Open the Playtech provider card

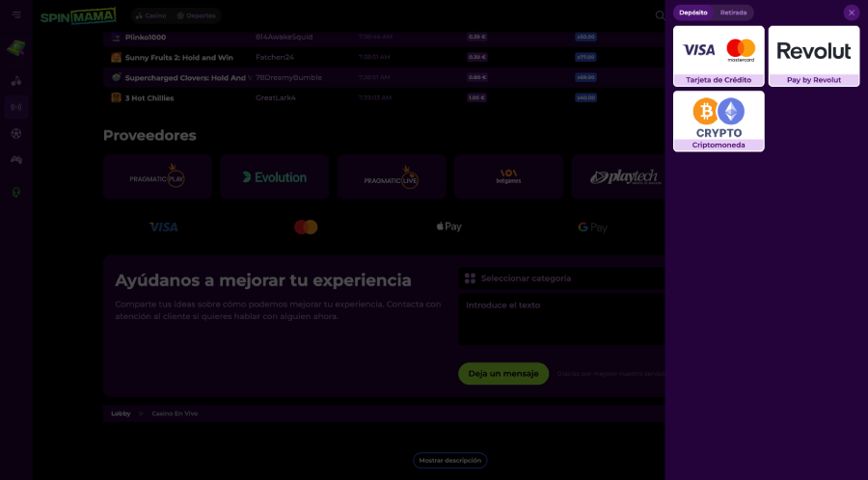tap(618, 177)
